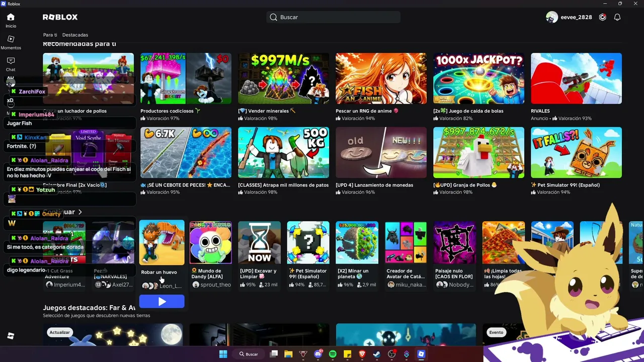644x362 pixels.
Task: Open Brave browser from the taskbar
Action: pyautogui.click(x=362, y=354)
